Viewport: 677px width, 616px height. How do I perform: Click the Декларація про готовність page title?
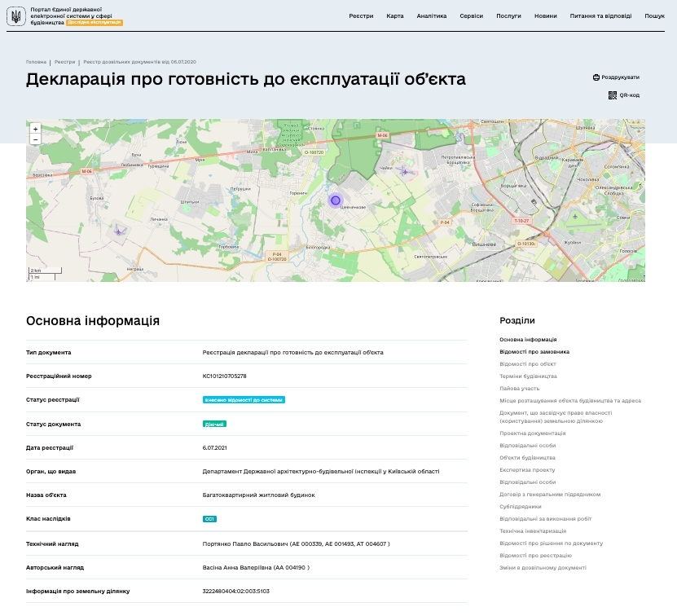point(246,80)
